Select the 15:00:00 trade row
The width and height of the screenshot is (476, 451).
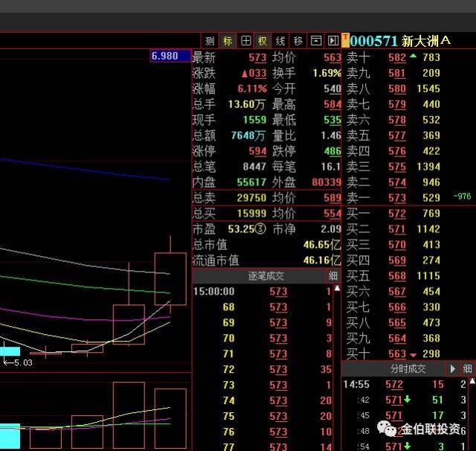263,292
